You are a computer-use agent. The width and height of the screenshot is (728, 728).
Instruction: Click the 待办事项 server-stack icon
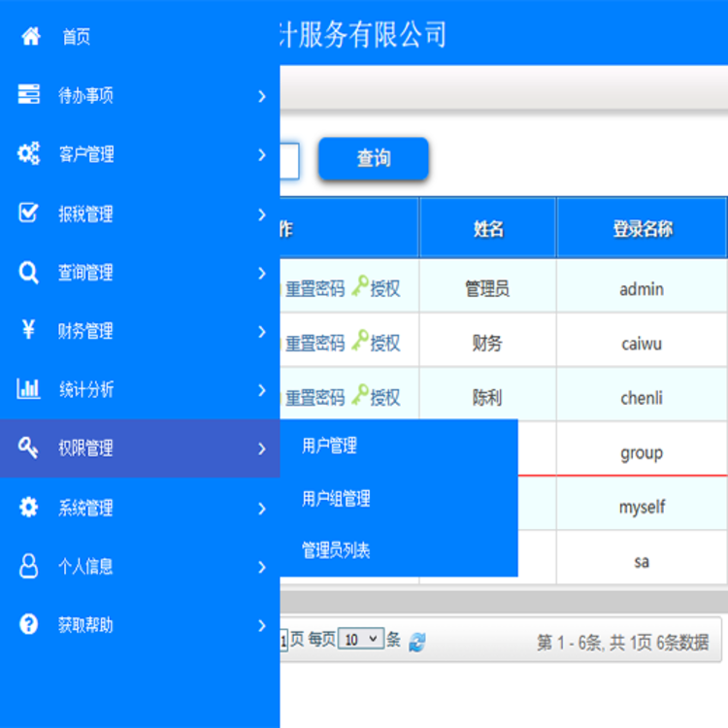point(29,95)
